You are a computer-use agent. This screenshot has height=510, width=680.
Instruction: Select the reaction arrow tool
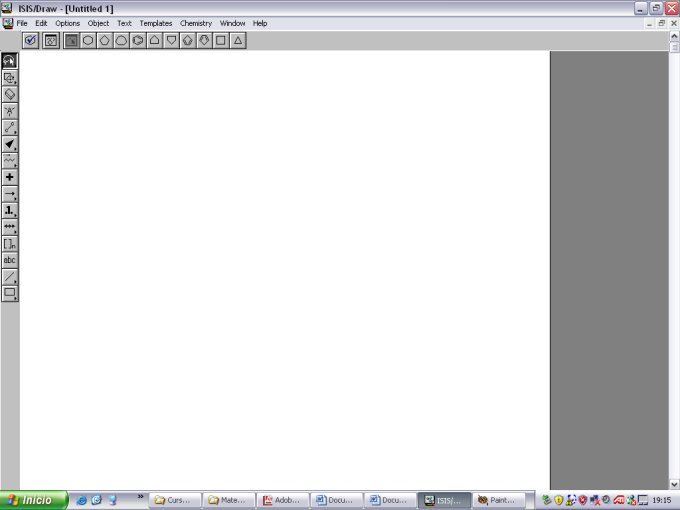point(10,194)
